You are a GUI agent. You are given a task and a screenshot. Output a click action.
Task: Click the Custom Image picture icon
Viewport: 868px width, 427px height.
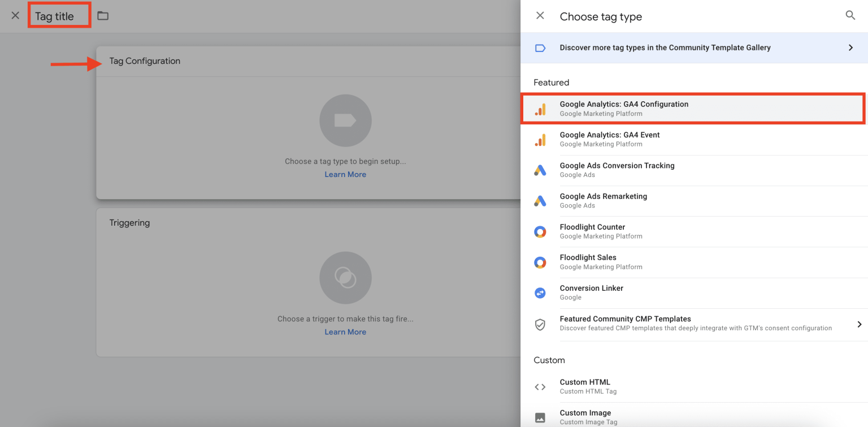[540, 418]
